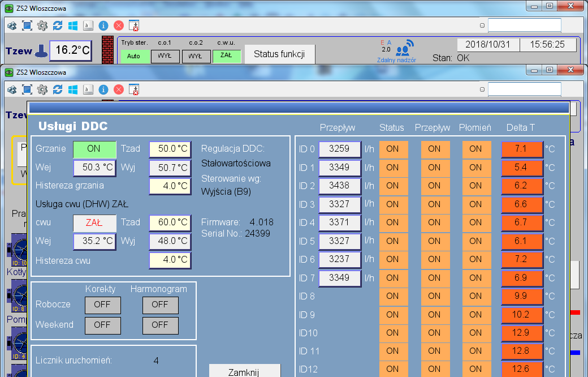Click Histereza grzania 4.0 °C field

point(170,186)
